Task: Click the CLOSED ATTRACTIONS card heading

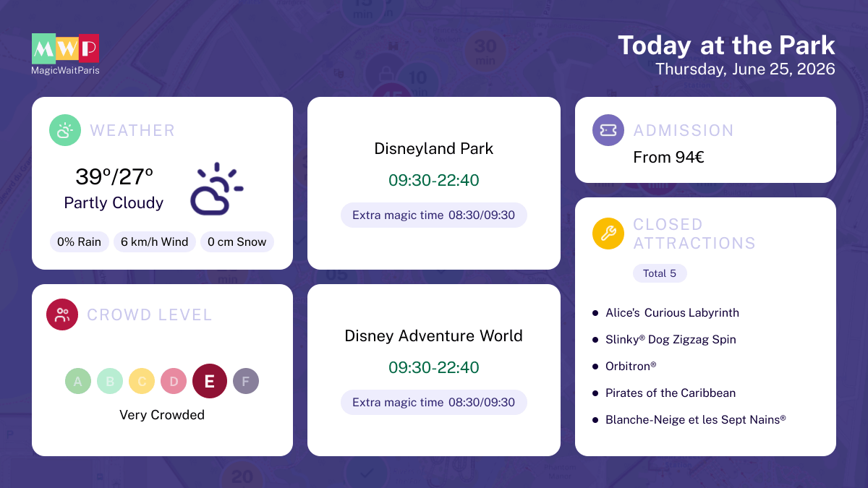Action: pos(694,234)
